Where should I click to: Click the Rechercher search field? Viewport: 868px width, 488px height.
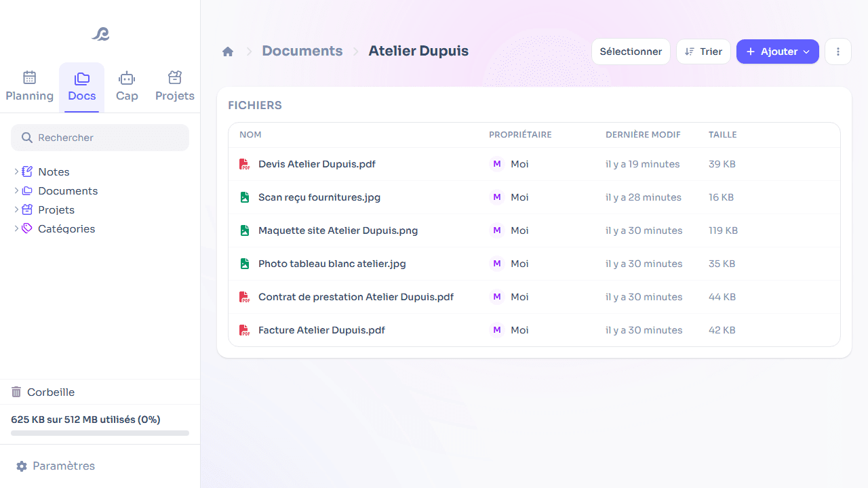pyautogui.click(x=100, y=138)
